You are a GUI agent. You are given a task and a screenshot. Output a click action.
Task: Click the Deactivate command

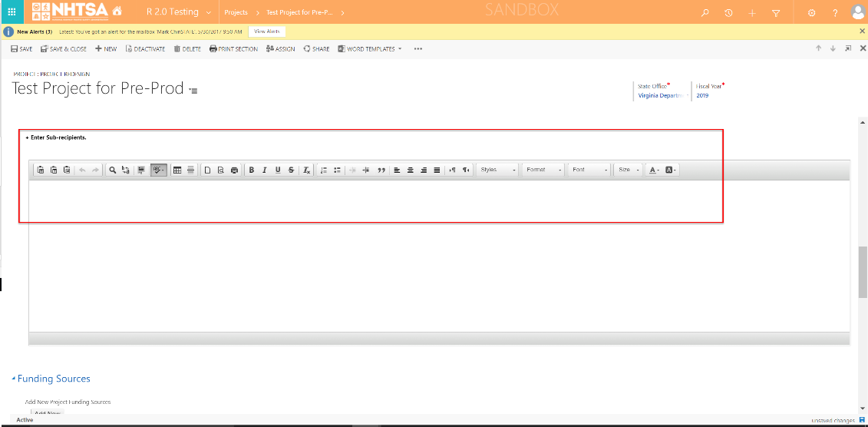point(145,48)
